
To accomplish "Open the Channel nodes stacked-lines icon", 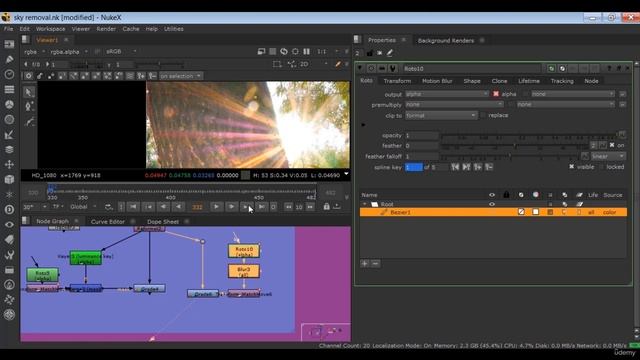I will coord(9,89).
